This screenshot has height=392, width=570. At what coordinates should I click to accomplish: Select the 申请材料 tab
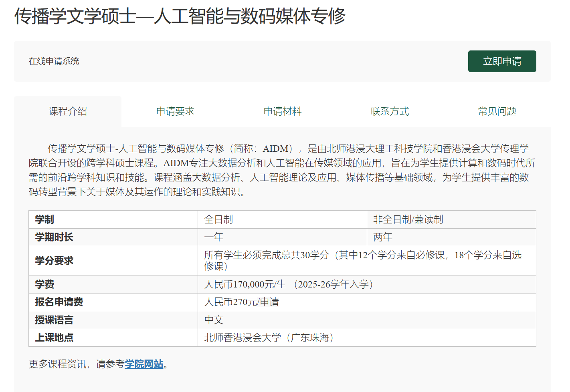pyautogui.click(x=283, y=111)
